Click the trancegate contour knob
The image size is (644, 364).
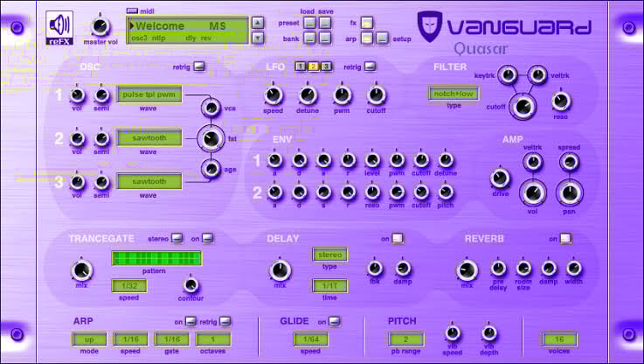click(x=190, y=285)
